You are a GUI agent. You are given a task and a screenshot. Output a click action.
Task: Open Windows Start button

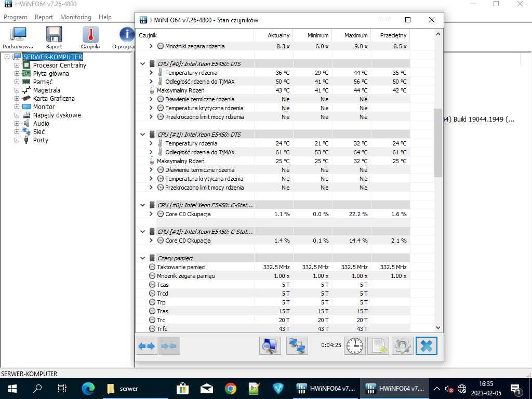(x=12, y=389)
